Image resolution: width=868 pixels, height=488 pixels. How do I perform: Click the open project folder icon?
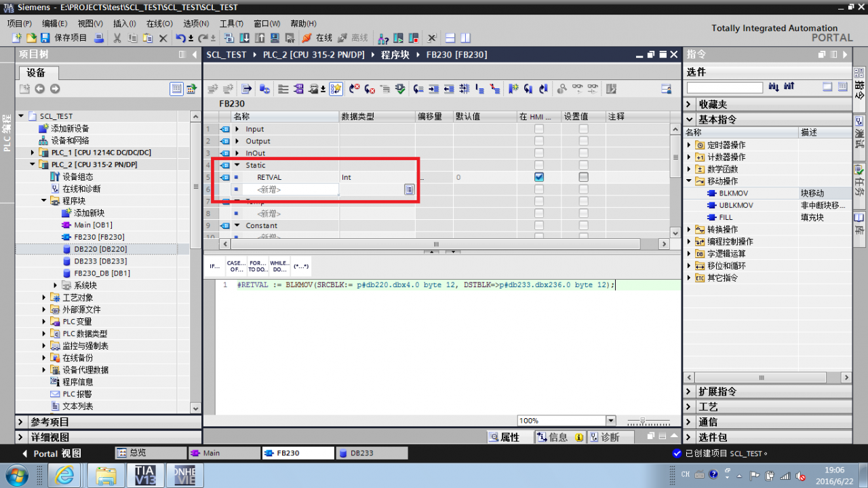pyautogui.click(x=31, y=38)
